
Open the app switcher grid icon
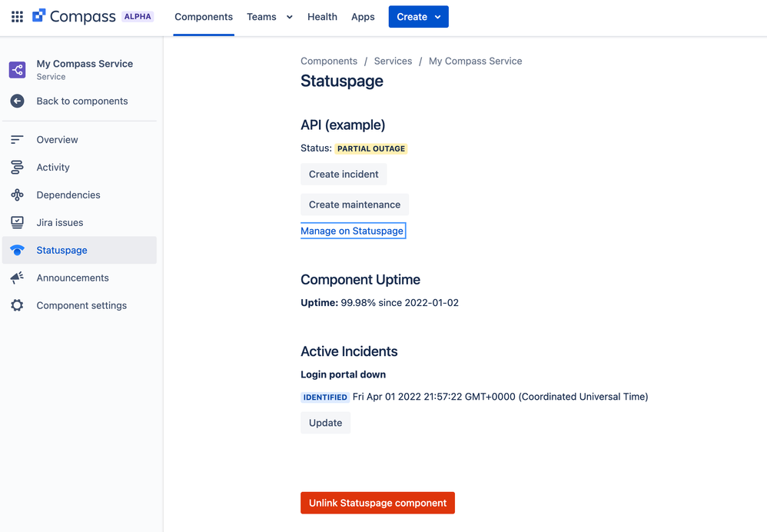[x=17, y=17]
